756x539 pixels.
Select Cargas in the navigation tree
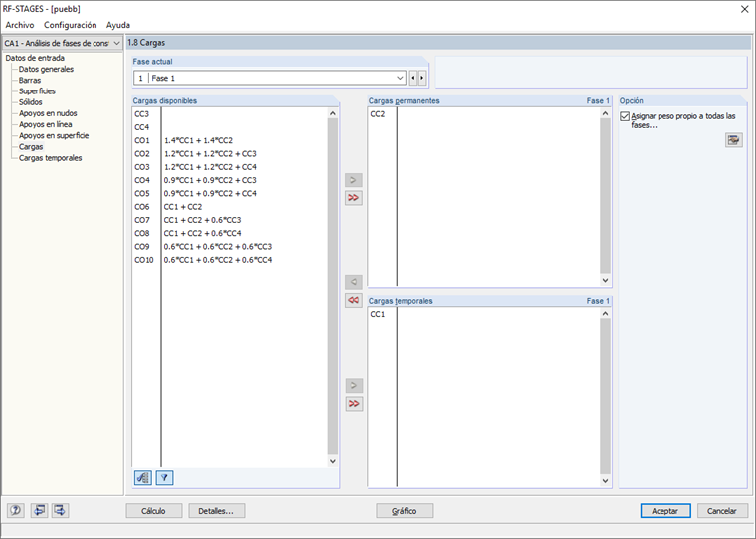[31, 146]
